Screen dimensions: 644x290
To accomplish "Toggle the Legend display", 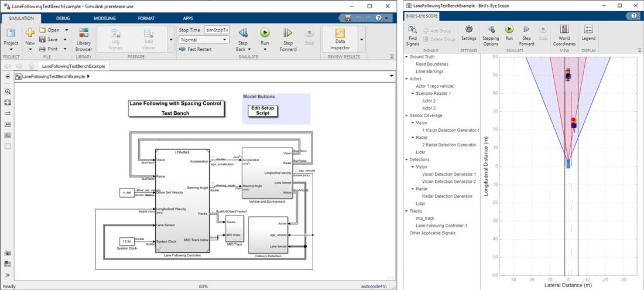I will coord(588,32).
